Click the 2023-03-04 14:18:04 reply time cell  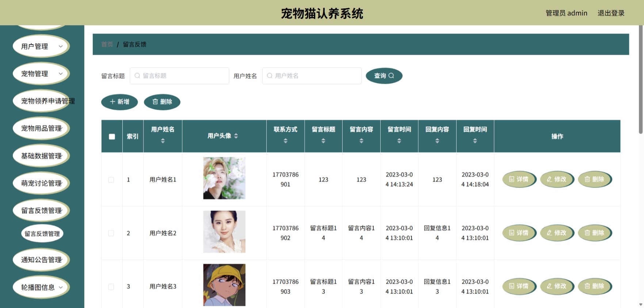(x=475, y=180)
